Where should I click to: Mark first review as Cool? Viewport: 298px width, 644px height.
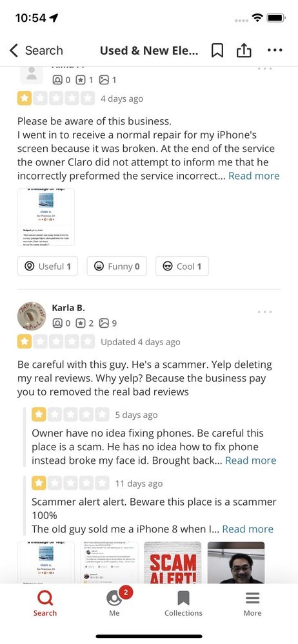click(182, 266)
